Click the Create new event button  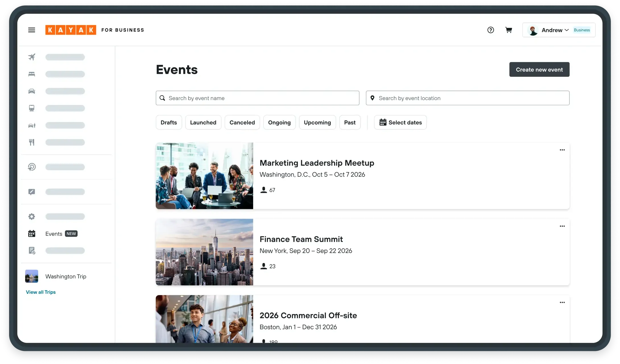point(539,69)
